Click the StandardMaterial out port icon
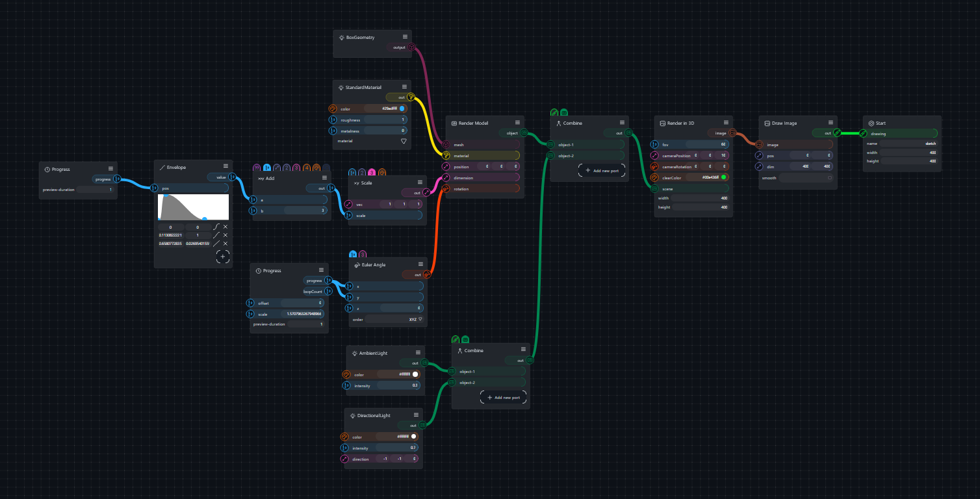Image resolution: width=980 pixels, height=499 pixels. (411, 97)
